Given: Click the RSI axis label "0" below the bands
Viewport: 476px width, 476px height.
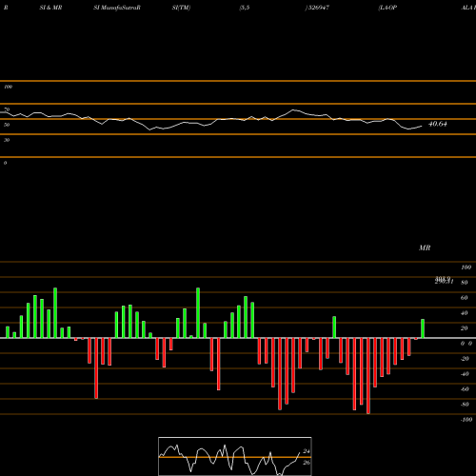Looking at the screenshot, I should point(5,163).
